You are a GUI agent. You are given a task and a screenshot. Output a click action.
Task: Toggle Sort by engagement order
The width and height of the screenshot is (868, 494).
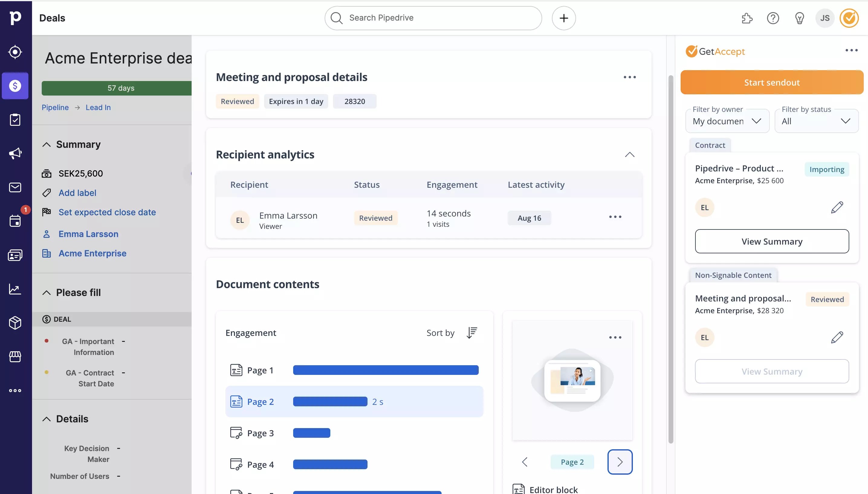[471, 333]
